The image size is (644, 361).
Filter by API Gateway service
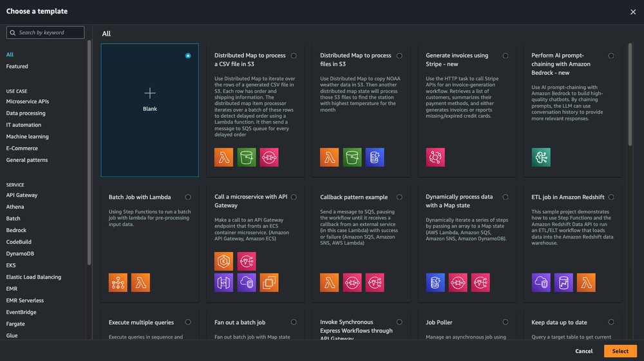[21, 195]
